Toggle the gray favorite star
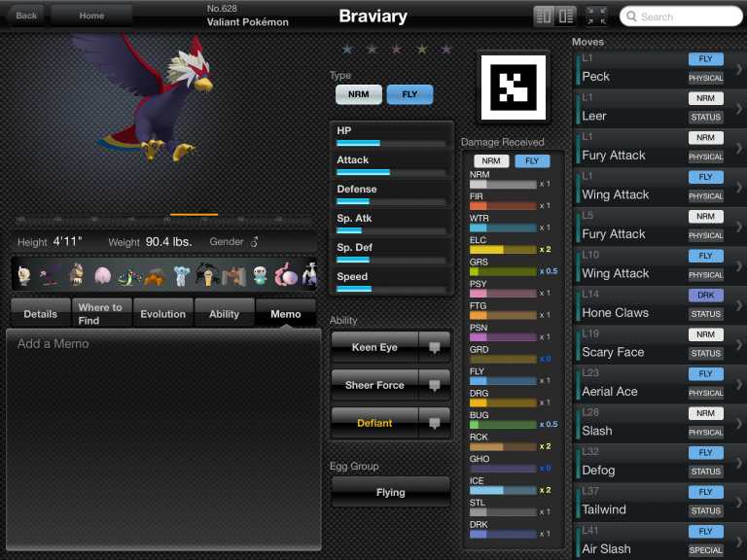The height and width of the screenshot is (560, 747). tap(373, 49)
